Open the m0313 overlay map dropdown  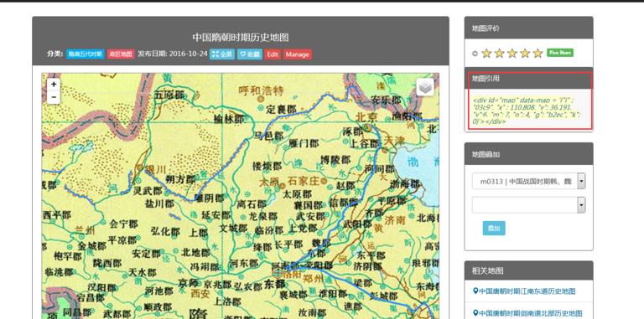pos(528,181)
